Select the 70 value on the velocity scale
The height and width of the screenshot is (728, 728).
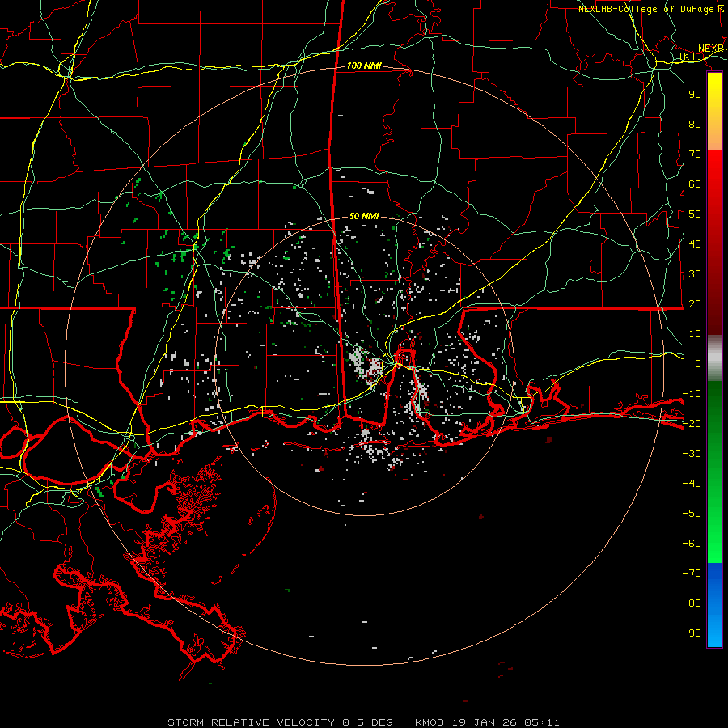click(x=695, y=154)
